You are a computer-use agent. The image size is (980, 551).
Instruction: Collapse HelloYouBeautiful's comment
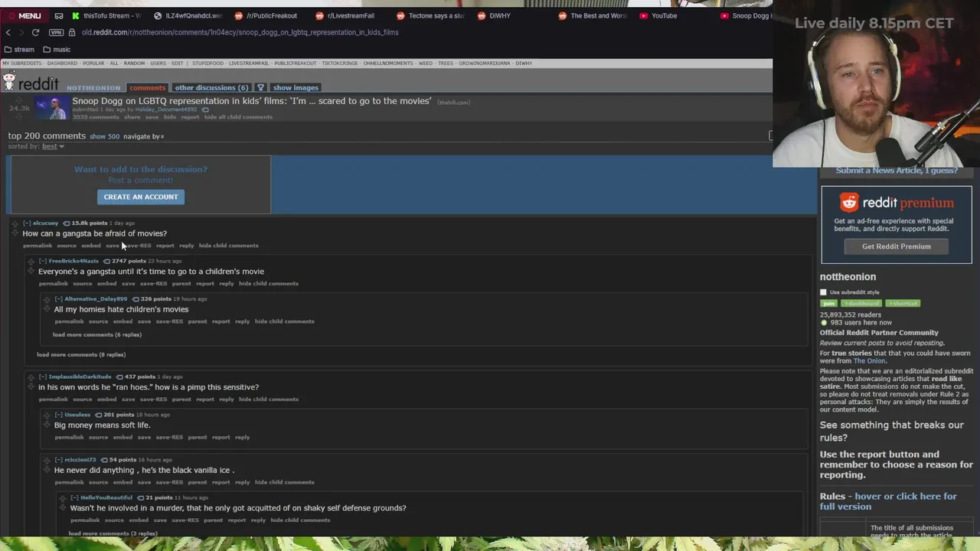[x=74, y=497]
